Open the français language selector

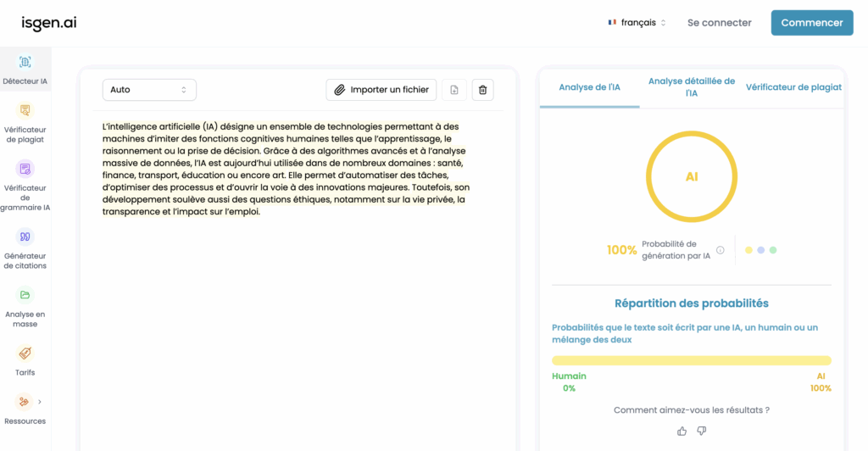(637, 23)
